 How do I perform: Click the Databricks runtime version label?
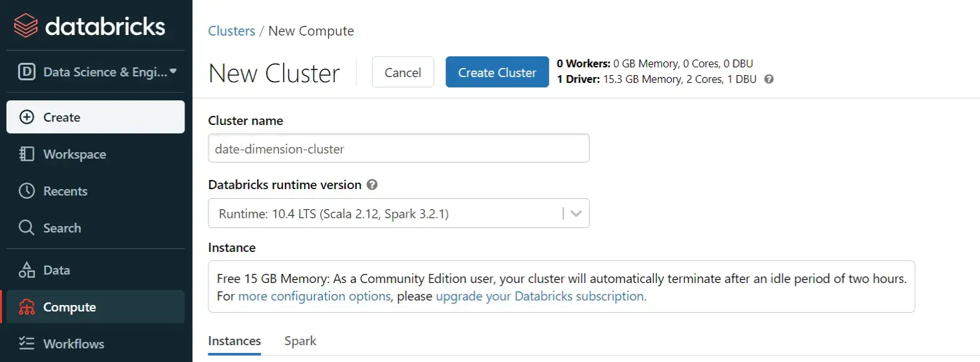point(285,185)
